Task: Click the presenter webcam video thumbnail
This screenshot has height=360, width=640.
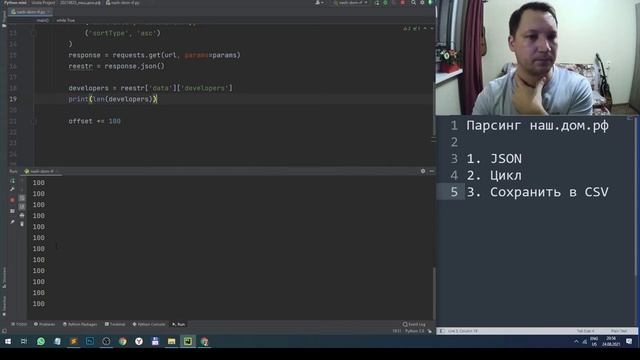Action: point(538,58)
